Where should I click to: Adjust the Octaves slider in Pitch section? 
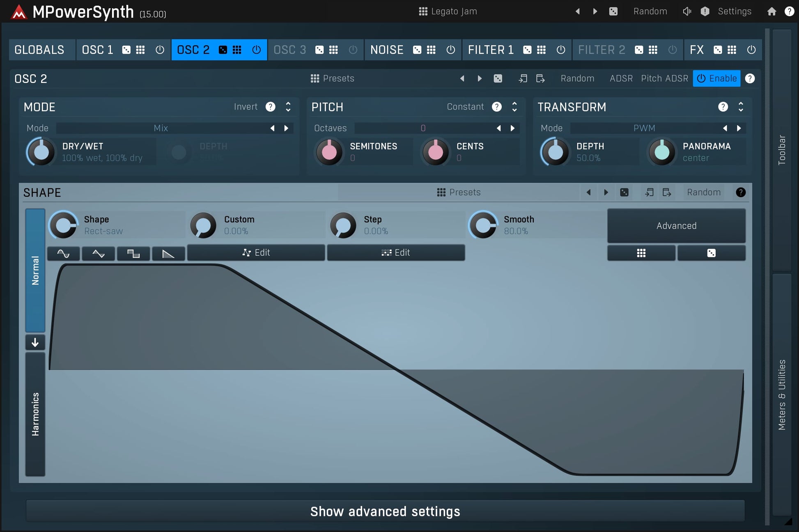[423, 128]
